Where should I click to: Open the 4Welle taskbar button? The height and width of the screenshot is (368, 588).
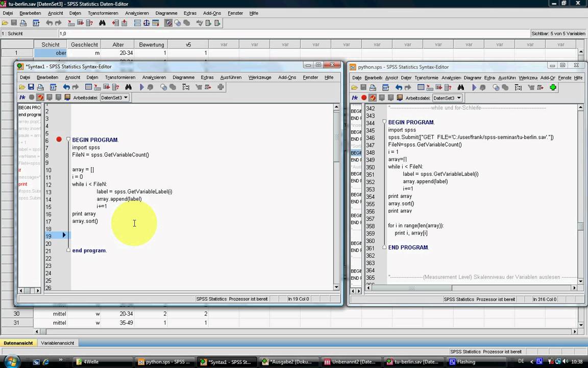tap(103, 362)
